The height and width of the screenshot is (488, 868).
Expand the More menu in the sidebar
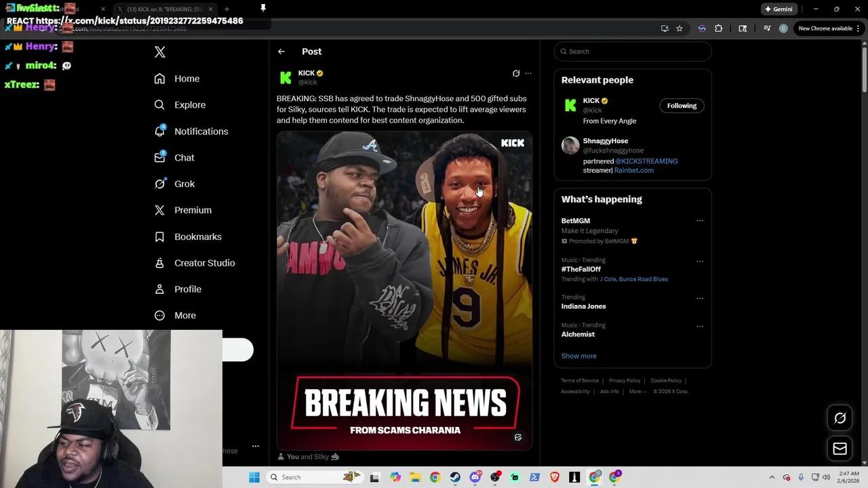[175, 315]
